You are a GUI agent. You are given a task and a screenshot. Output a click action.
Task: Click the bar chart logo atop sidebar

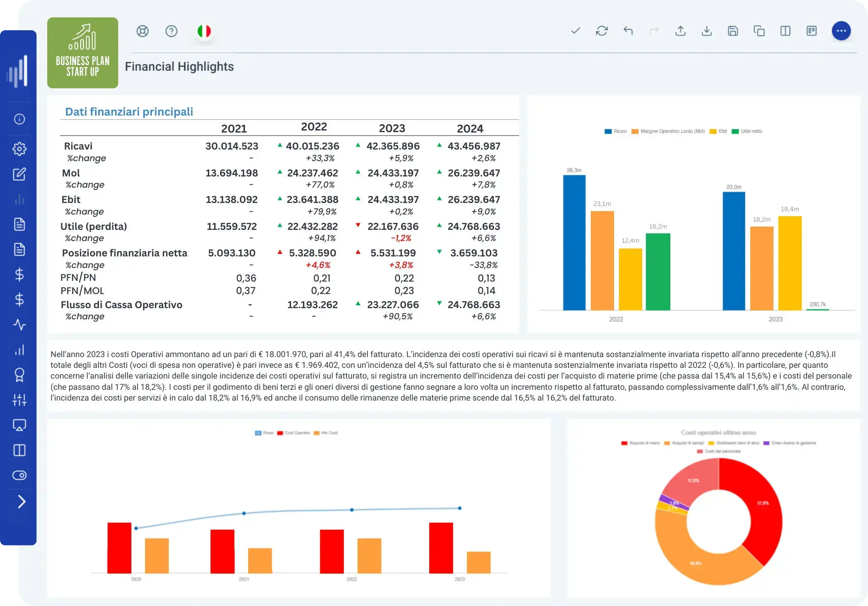coord(17,71)
